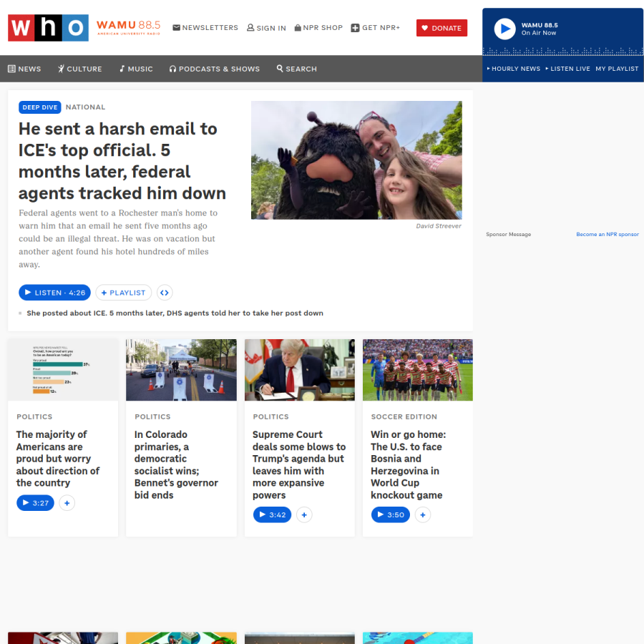Viewport: 644px width, 644px height.
Task: Play Hourly News
Action: click(513, 69)
